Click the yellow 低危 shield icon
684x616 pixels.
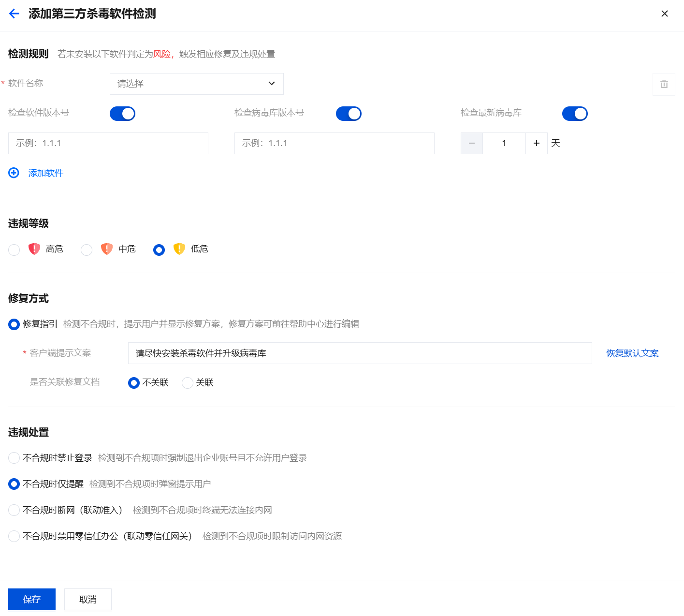(x=179, y=249)
